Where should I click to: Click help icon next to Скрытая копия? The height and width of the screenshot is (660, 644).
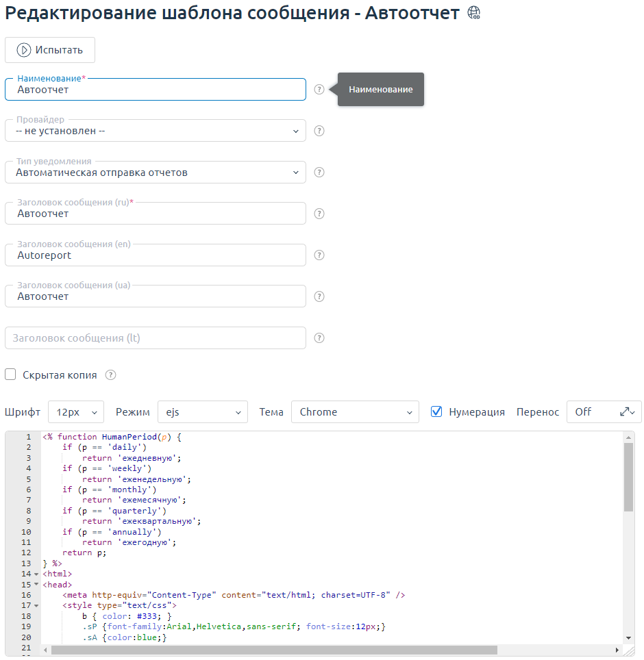[x=111, y=375]
